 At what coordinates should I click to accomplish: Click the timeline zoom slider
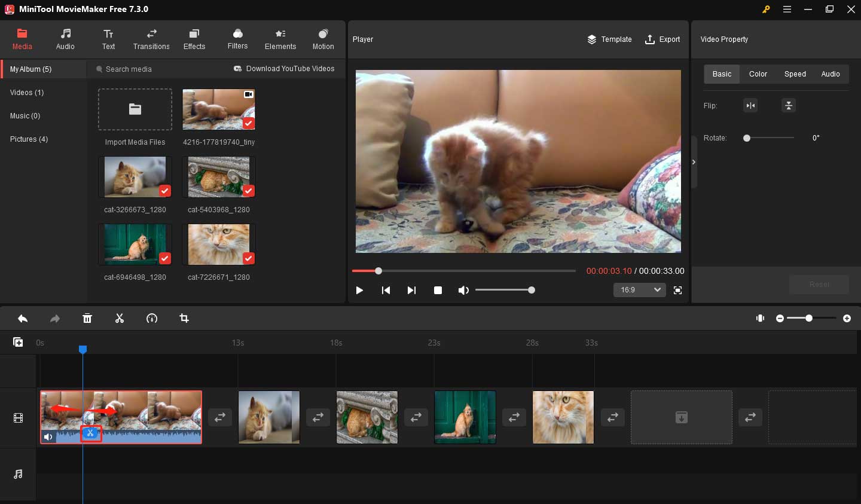point(811,319)
